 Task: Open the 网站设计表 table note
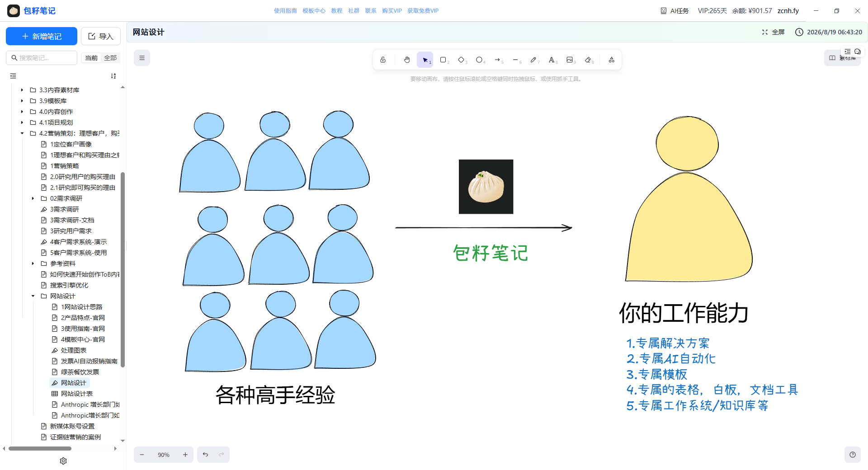[x=77, y=394]
